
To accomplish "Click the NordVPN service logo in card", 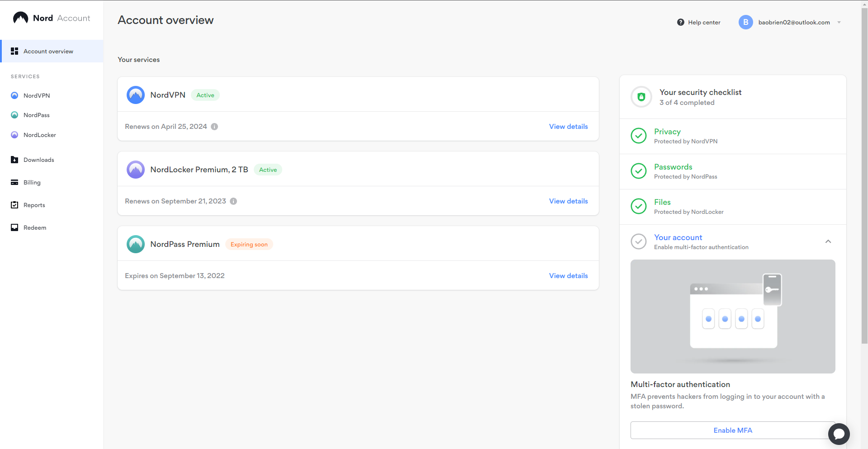I will [136, 95].
